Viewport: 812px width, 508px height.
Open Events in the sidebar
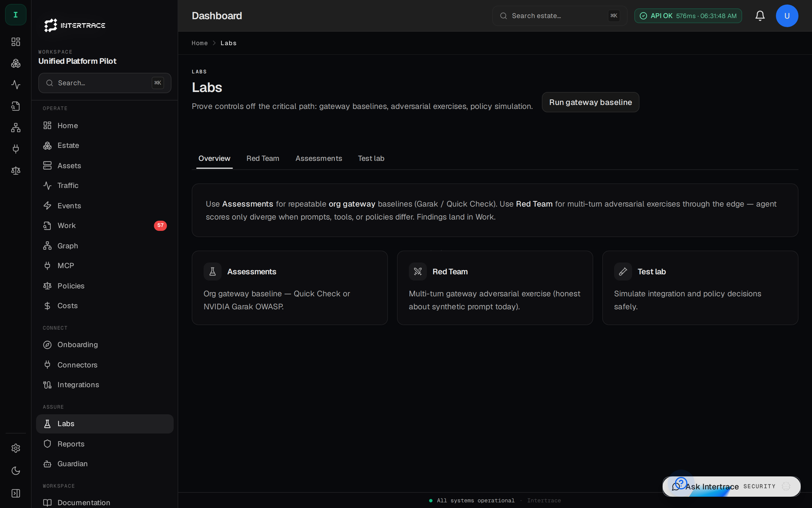(105, 206)
